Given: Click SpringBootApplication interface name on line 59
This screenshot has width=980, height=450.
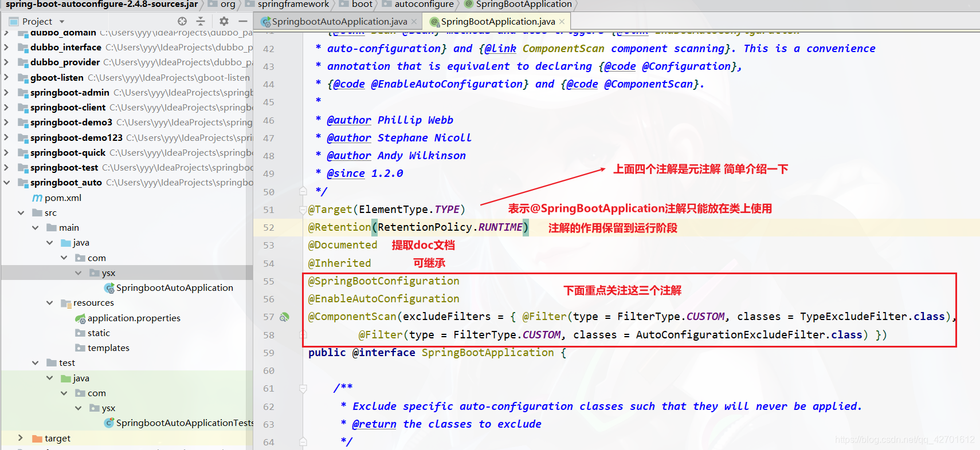Looking at the screenshot, I should [x=488, y=353].
